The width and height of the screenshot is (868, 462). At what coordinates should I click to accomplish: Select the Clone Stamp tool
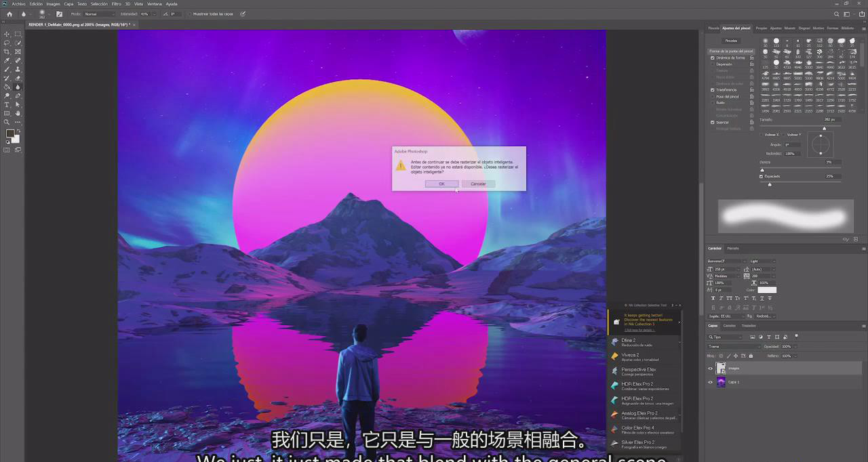18,69
